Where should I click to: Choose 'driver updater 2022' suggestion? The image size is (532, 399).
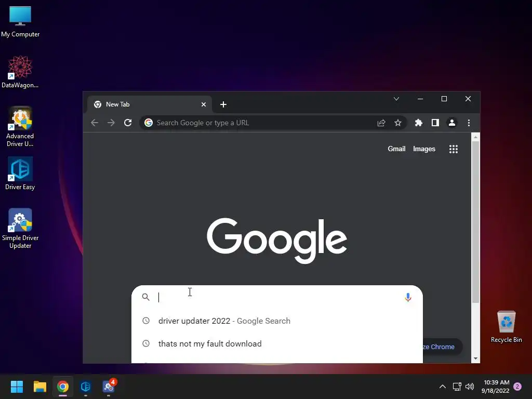point(277,321)
